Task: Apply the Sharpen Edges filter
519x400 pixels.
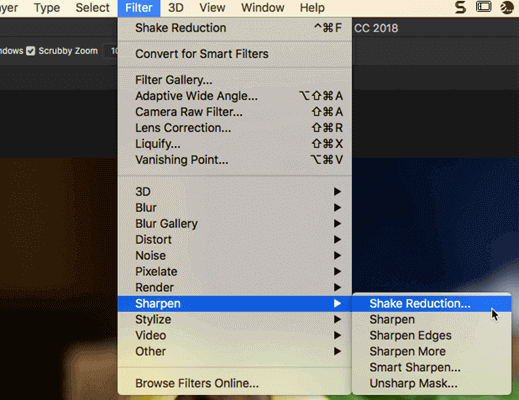Action: click(432, 336)
